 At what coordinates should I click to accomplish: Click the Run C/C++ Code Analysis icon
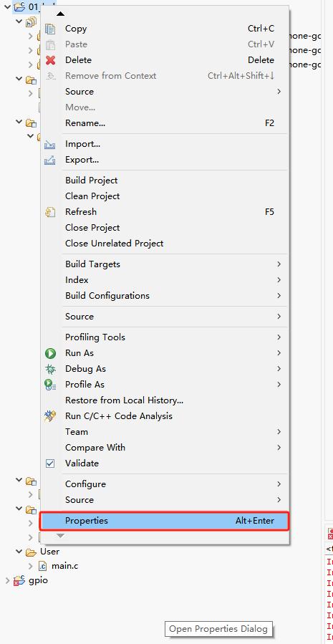coord(50,416)
